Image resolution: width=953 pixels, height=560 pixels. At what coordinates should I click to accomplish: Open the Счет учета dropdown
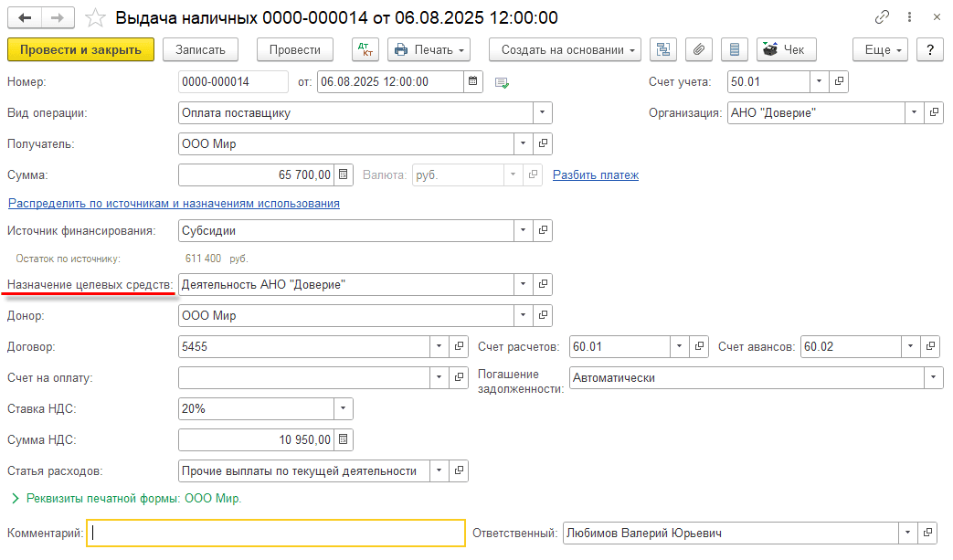pyautogui.click(x=820, y=82)
